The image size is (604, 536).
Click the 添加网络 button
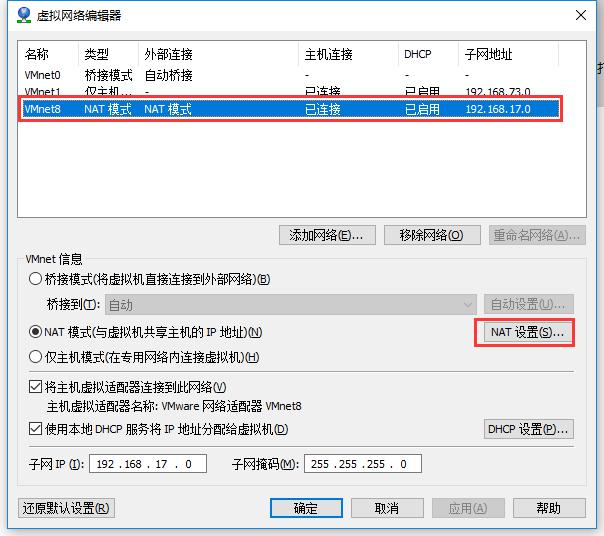[x=327, y=235]
